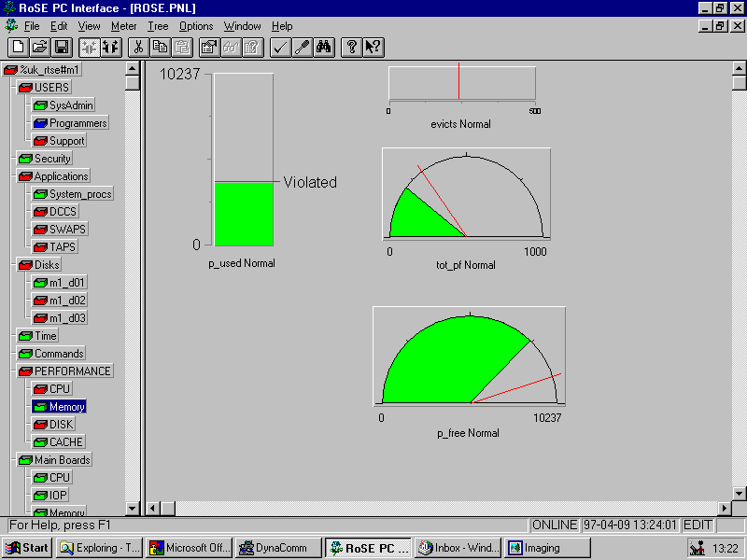Click the Windows Start button
747x560 pixels.
pos(27,548)
